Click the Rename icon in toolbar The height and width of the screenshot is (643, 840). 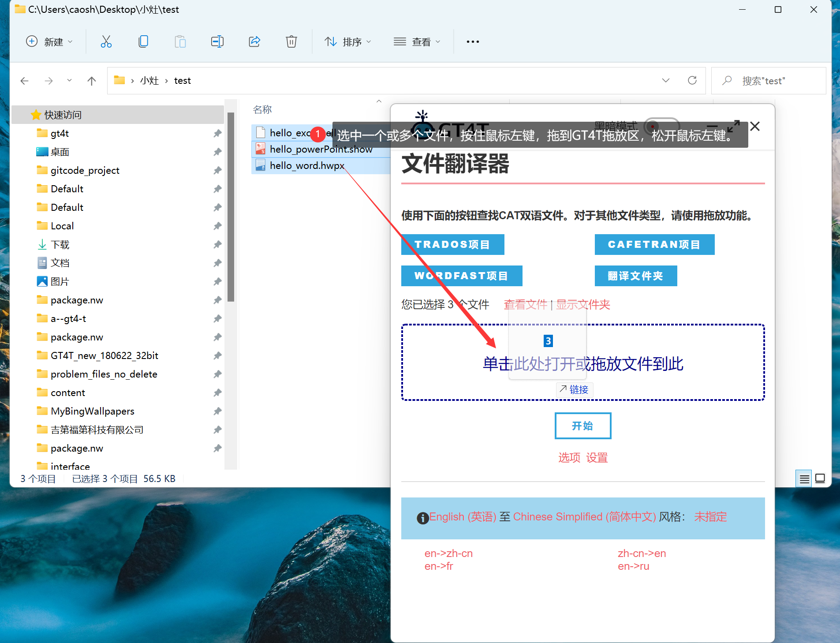(x=217, y=42)
